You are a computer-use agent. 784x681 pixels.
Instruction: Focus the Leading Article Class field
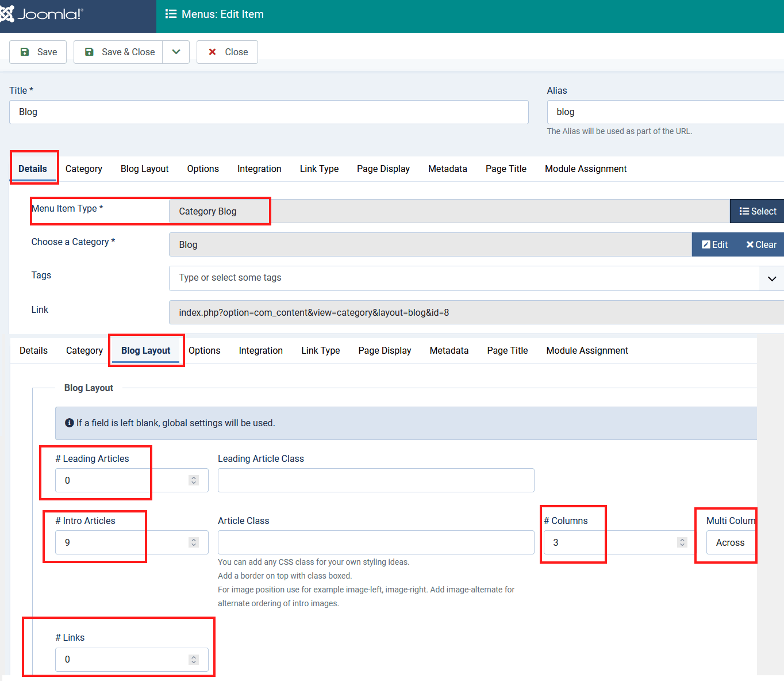(x=376, y=480)
